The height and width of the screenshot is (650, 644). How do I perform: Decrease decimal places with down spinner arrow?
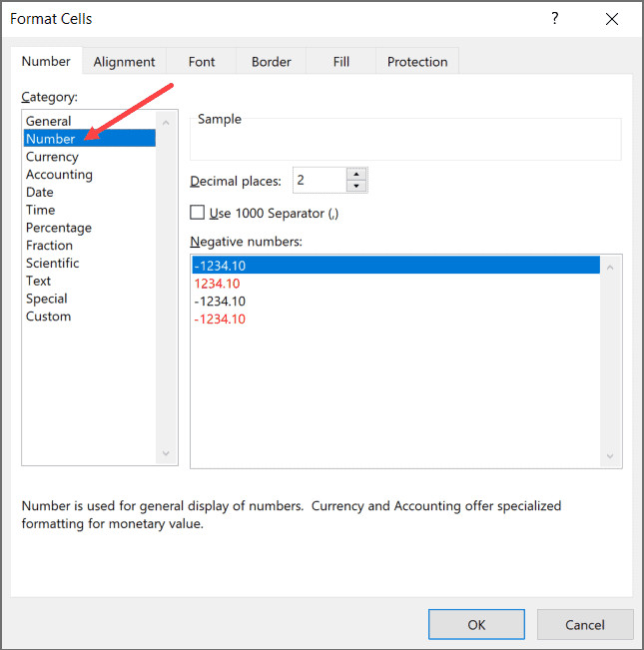pyautogui.click(x=356, y=186)
